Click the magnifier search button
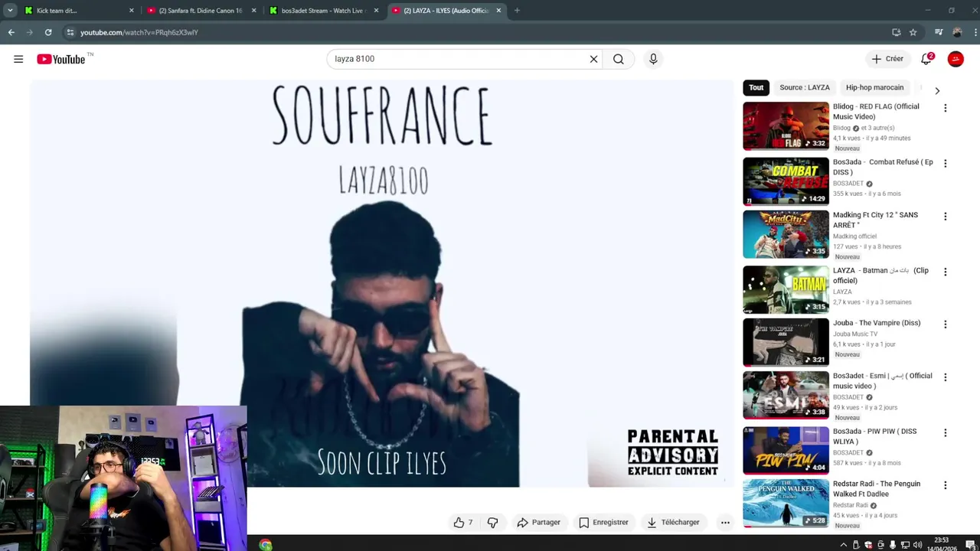This screenshot has width=980, height=551. 619,59
